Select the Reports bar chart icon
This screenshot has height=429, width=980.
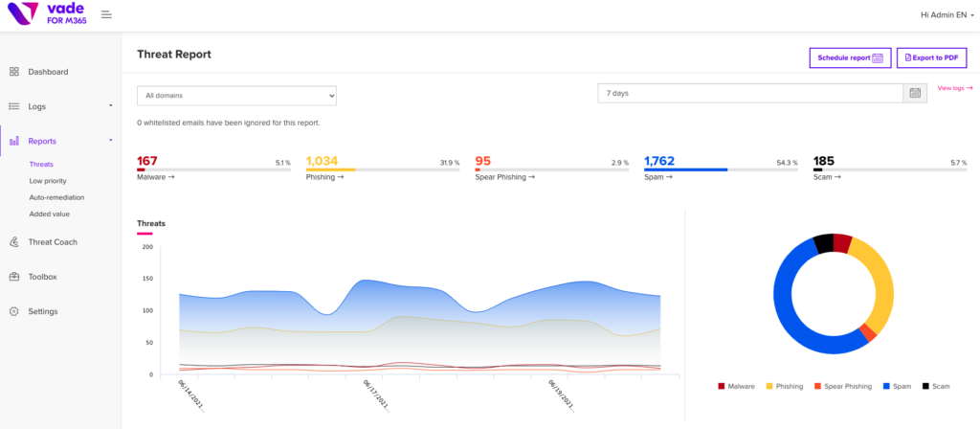14,142
